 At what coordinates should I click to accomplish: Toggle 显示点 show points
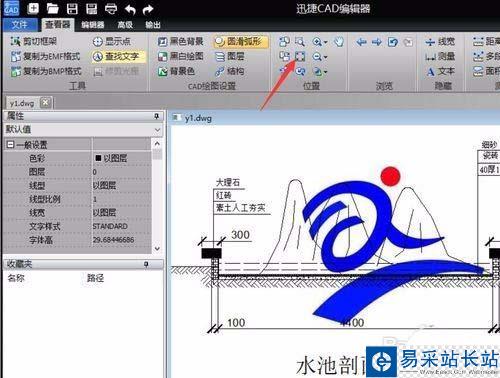111,41
